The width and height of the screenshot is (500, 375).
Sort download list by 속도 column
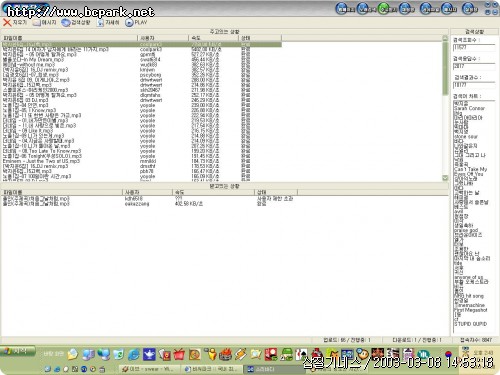pyautogui.click(x=214, y=192)
